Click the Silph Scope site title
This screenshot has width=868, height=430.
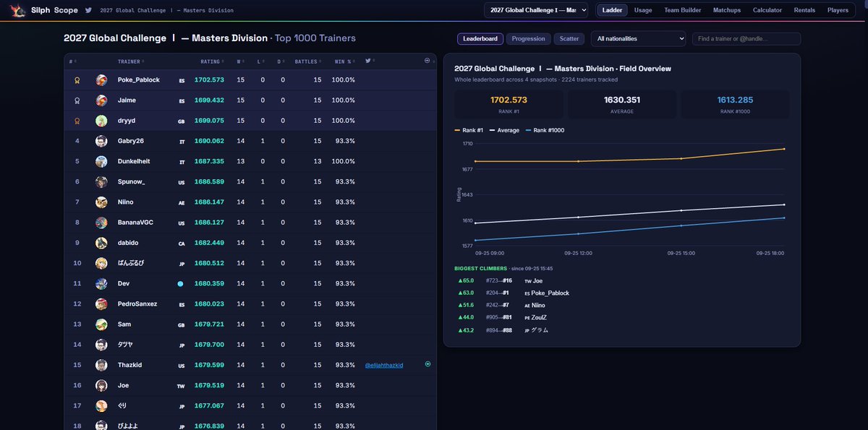[x=54, y=10]
